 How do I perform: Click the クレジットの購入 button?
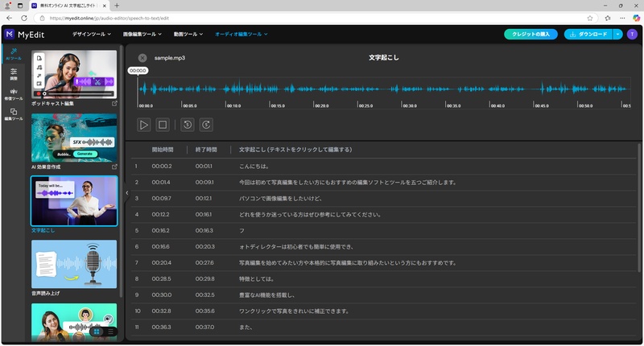[530, 35]
